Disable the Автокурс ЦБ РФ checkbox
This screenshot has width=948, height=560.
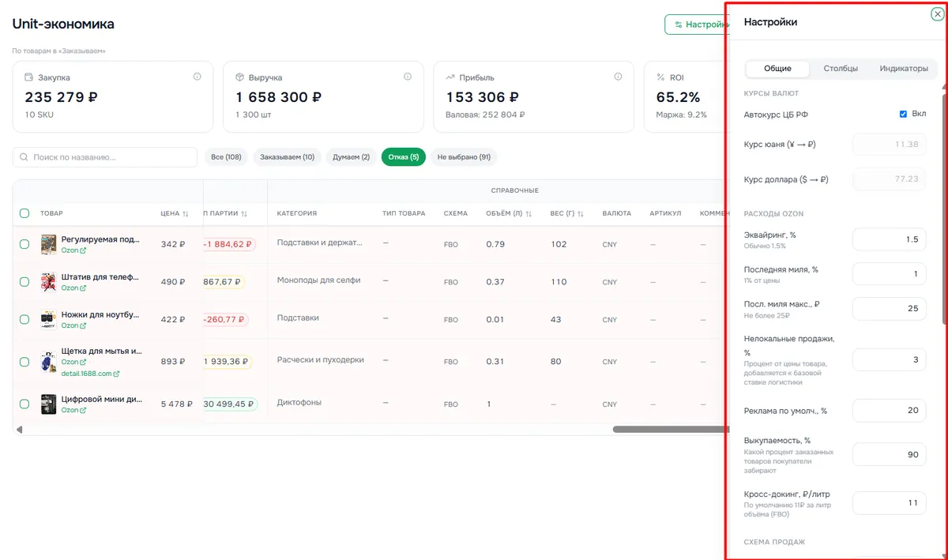[903, 114]
